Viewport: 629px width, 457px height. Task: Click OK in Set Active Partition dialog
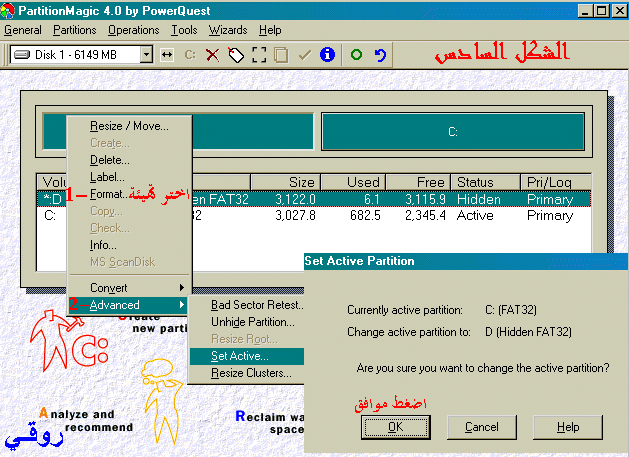[x=396, y=427]
